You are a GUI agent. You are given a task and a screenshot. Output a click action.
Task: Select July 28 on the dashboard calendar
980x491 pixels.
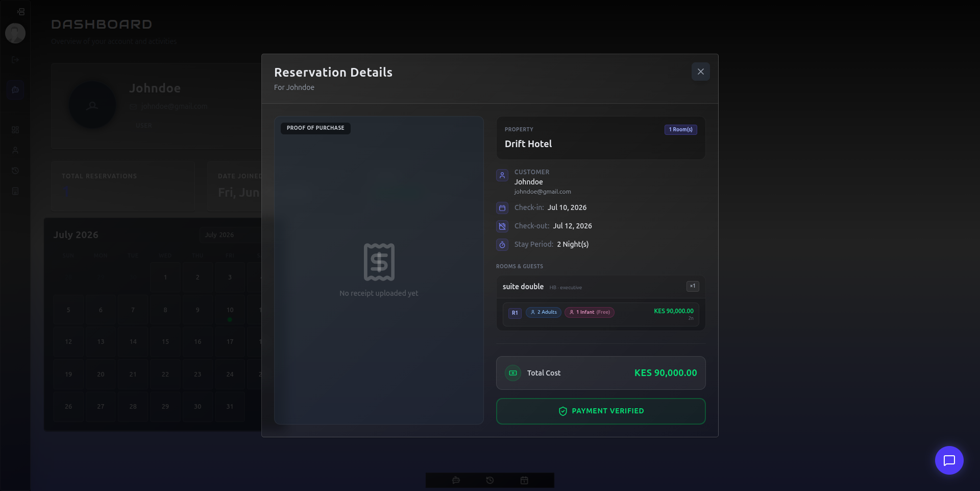(133, 407)
